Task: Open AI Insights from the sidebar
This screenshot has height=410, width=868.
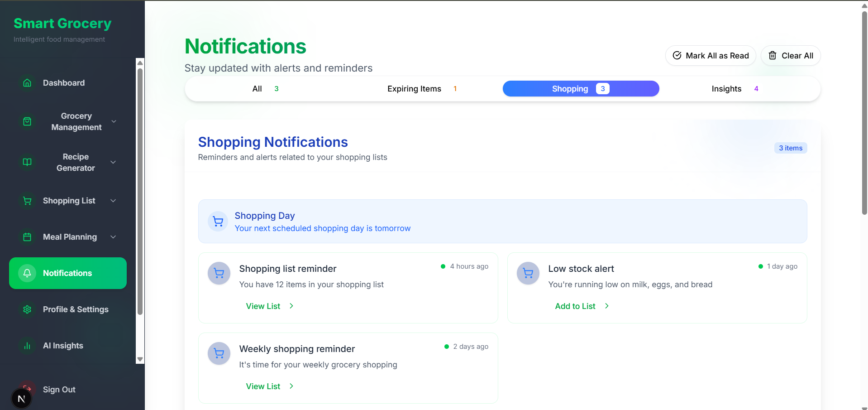Action: 68,346
